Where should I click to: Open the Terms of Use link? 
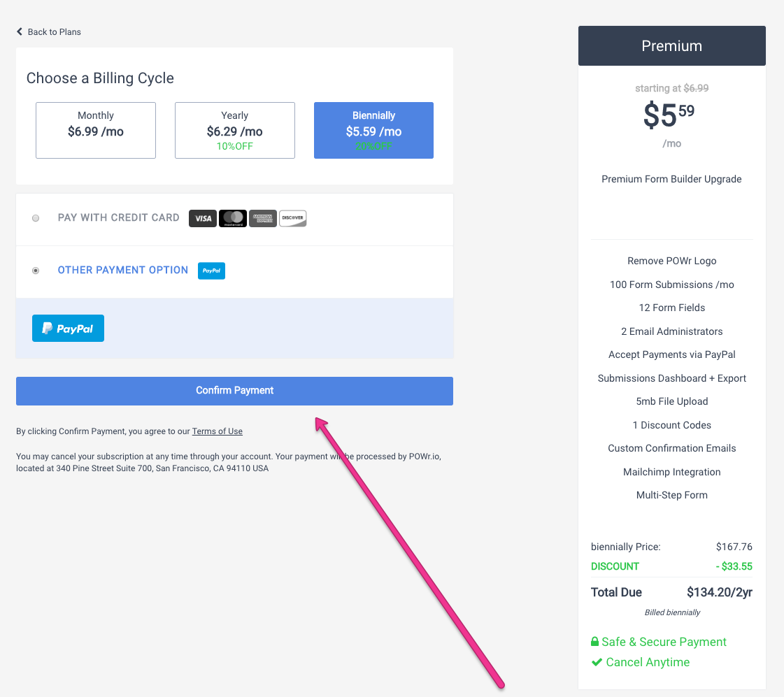217,431
